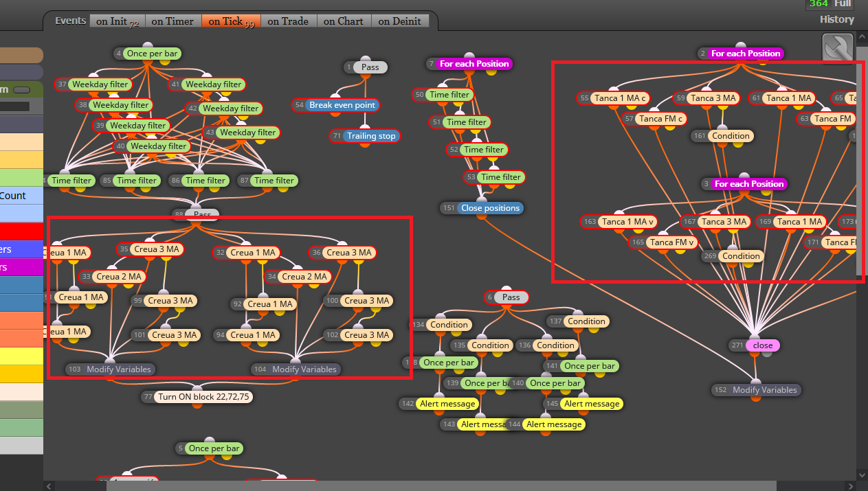Open the on Chart events tab

pos(344,21)
